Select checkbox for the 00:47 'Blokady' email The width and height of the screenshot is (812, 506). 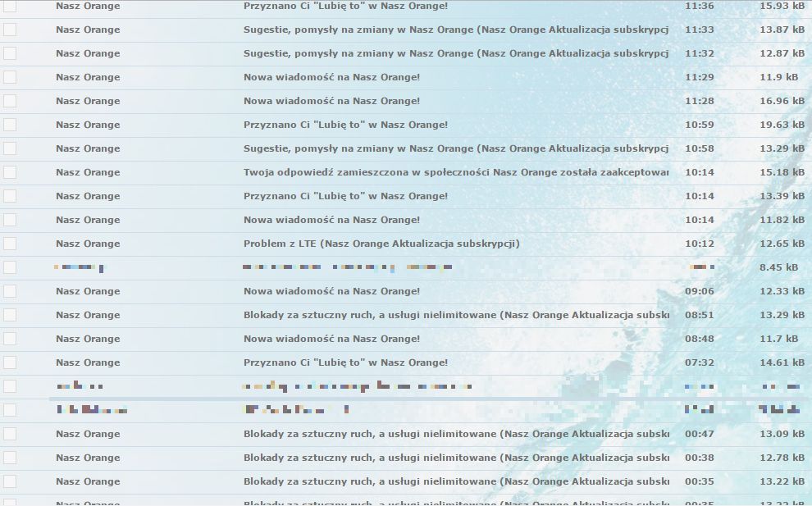(10, 433)
